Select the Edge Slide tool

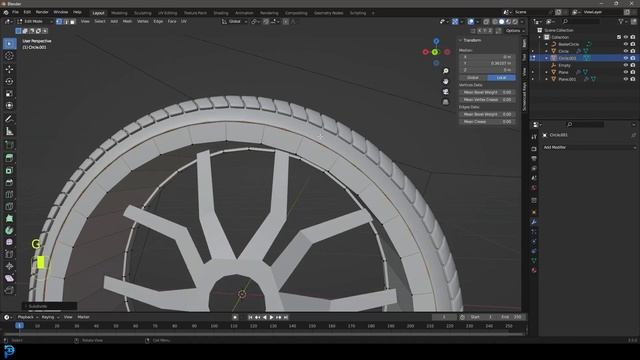(x=9, y=254)
